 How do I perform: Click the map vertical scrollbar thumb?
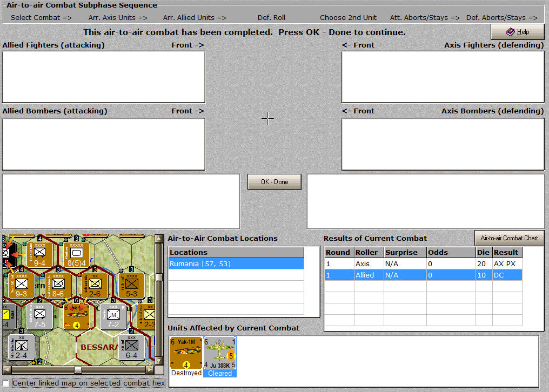click(159, 277)
